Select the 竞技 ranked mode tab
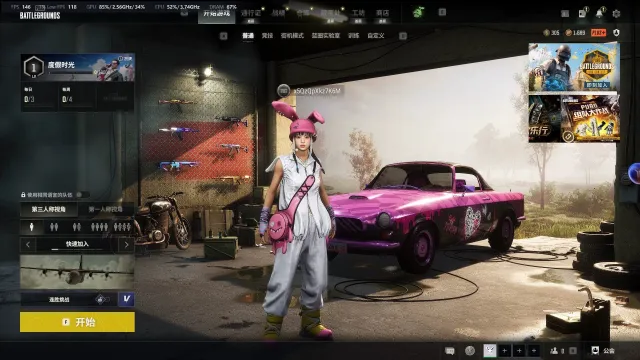 (x=267, y=36)
